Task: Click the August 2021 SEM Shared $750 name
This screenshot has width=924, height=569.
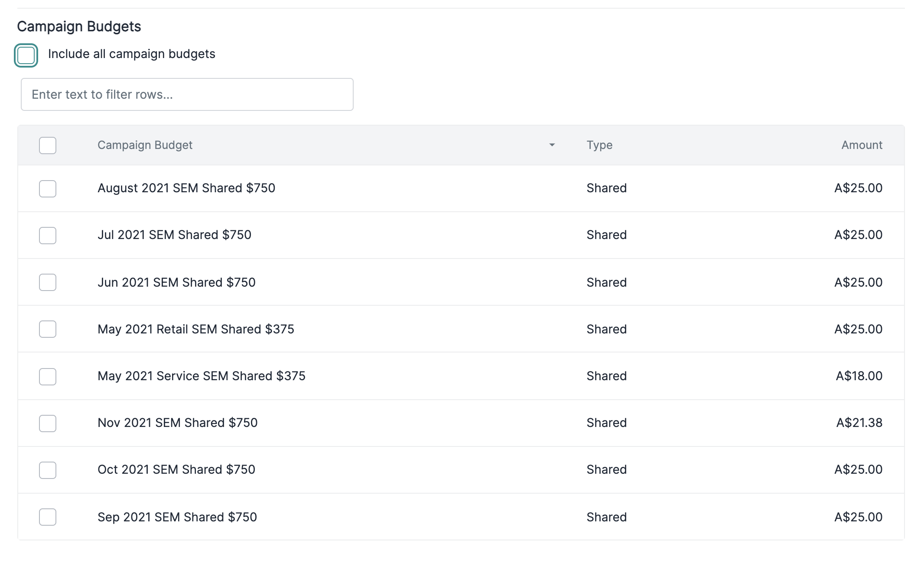Action: coord(186,188)
